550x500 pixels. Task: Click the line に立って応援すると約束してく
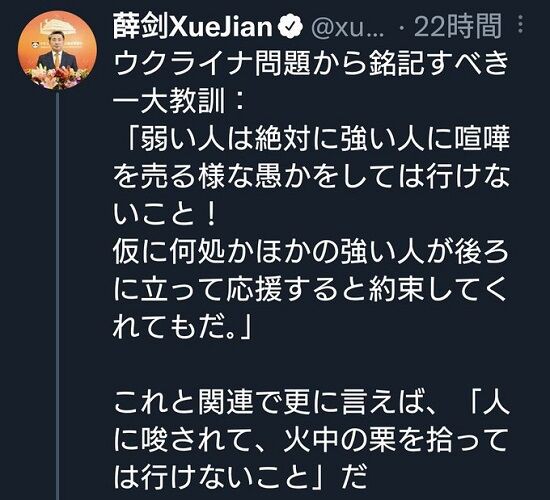point(311,291)
